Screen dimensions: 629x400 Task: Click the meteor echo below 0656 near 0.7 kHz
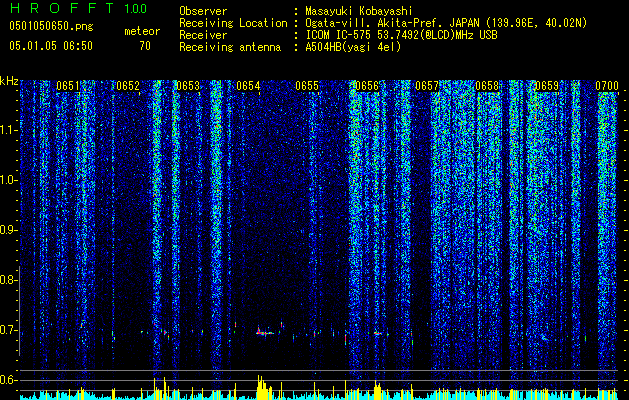377,333
